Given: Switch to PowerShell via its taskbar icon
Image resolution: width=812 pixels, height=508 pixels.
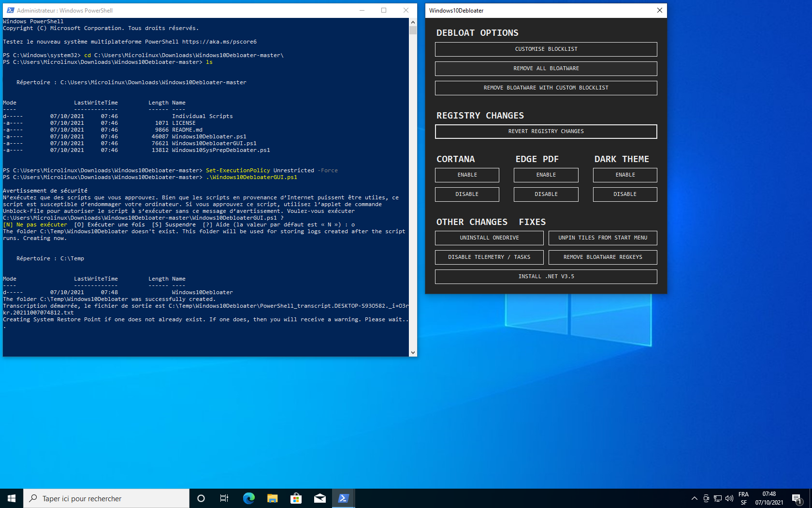Looking at the screenshot, I should pos(344,498).
